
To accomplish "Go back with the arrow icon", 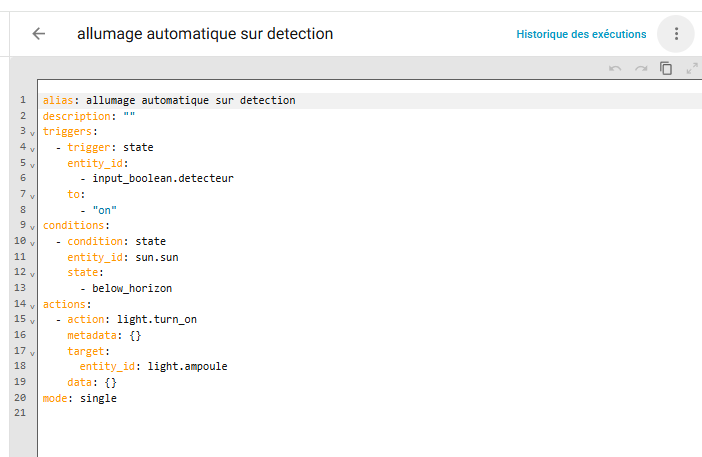I will pos(39,33).
